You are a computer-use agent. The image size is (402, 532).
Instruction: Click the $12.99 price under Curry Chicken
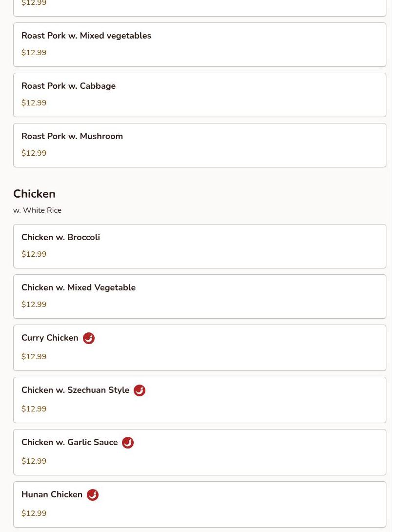(34, 357)
